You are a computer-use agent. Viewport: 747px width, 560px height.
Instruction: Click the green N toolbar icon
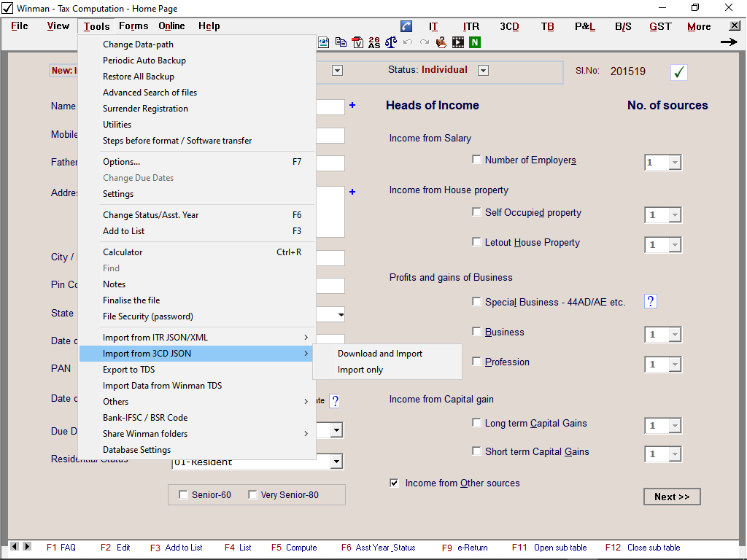point(475,42)
